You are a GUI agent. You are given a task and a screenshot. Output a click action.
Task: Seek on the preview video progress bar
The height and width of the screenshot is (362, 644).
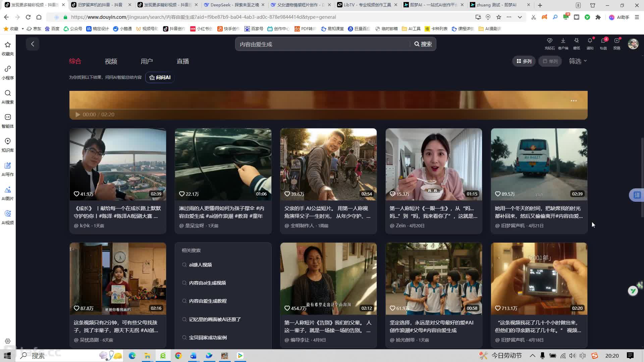tap(328, 109)
